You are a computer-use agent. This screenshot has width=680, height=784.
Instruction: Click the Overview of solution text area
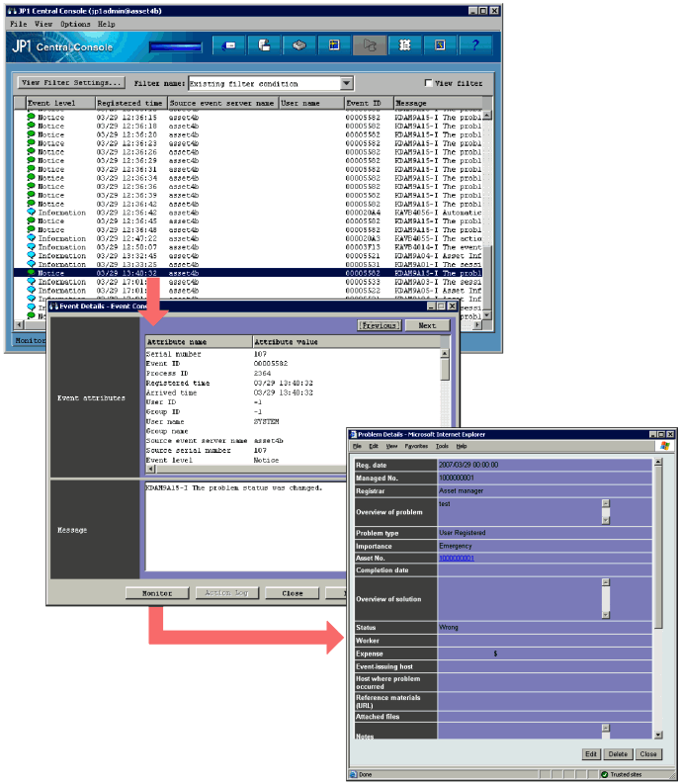(x=520, y=599)
